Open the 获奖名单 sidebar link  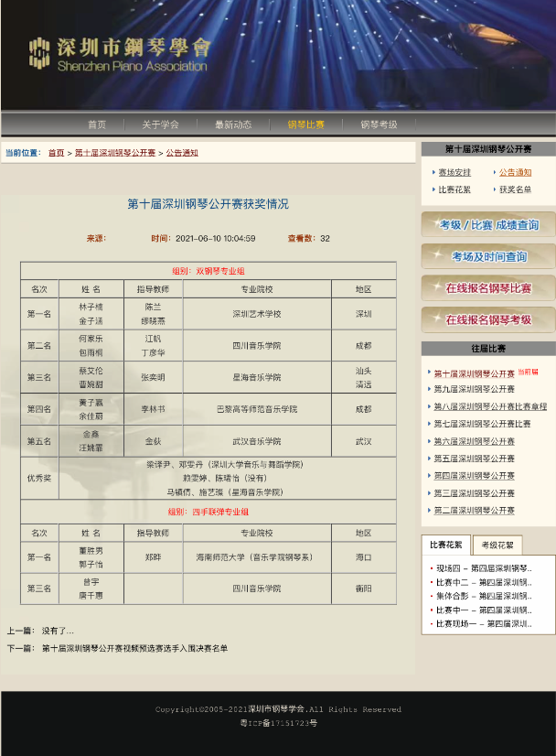click(x=514, y=189)
